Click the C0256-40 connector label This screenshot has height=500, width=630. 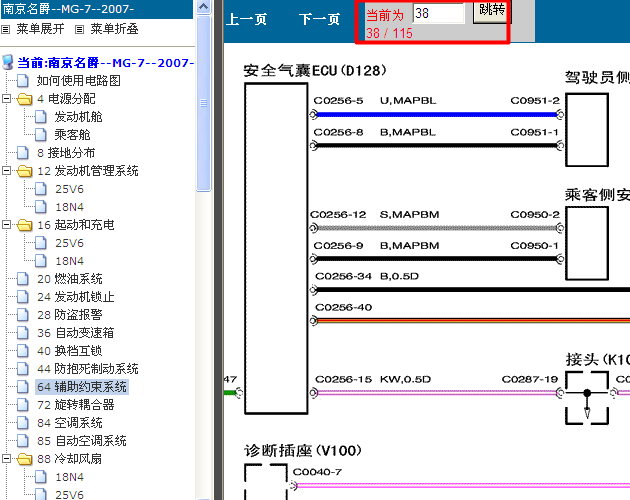point(344,307)
